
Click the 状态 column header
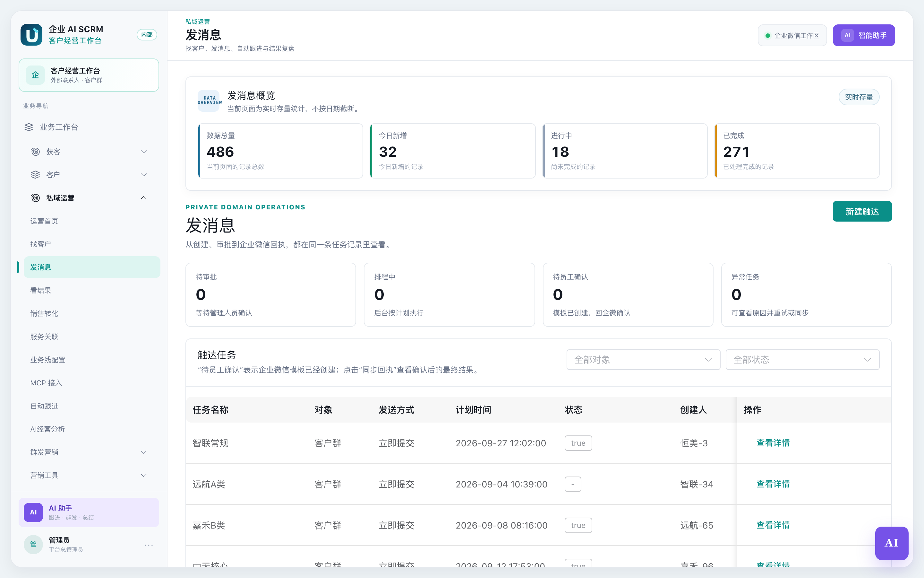574,410
